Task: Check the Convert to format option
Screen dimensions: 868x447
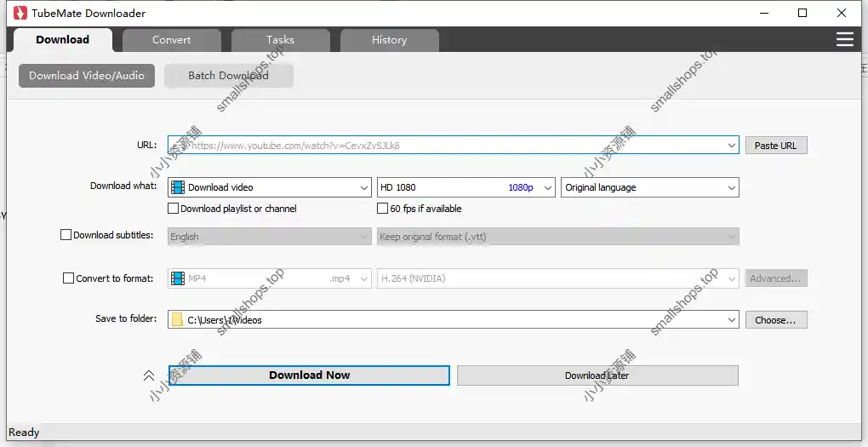Action: [68, 278]
